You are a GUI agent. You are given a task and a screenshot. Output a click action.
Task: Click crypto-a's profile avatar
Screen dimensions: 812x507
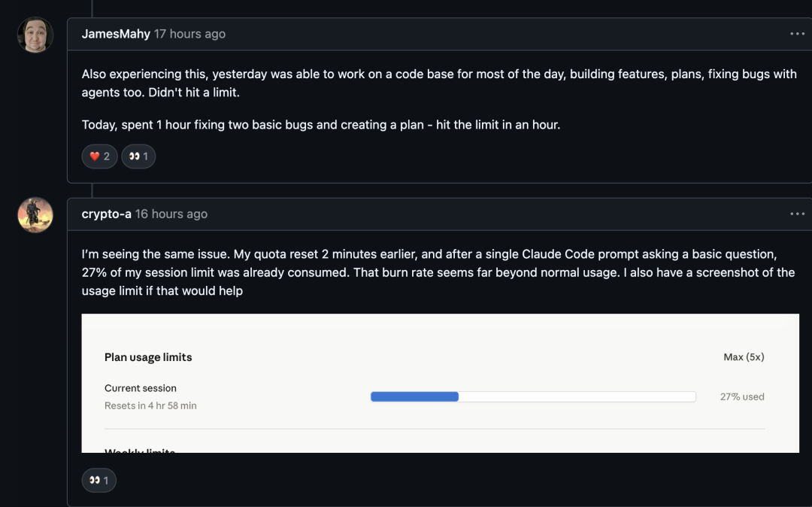(35, 215)
